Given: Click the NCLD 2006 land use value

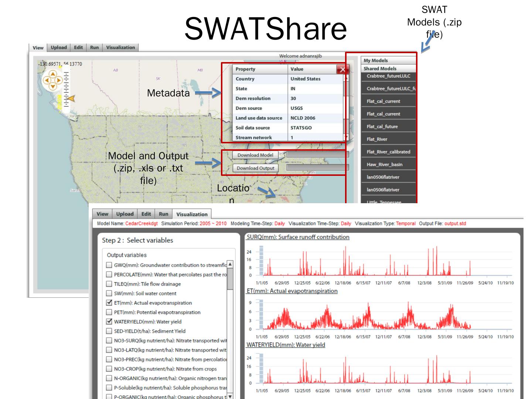Looking at the screenshot, I should pos(303,118).
